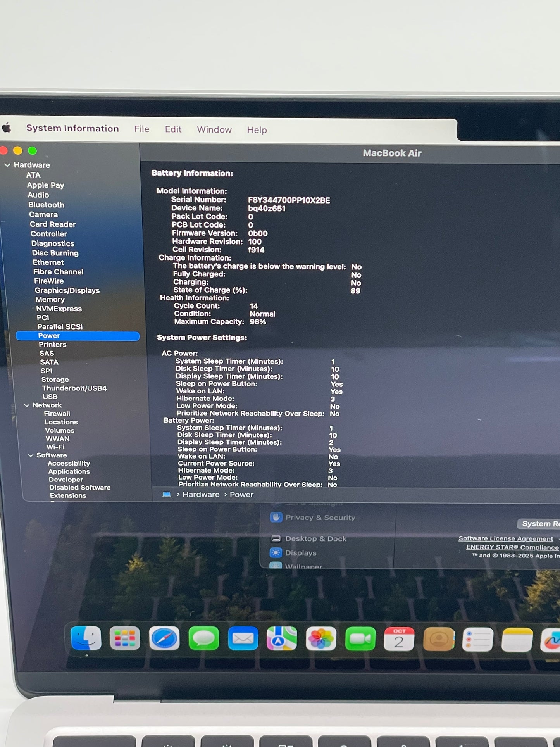Click the battery serial number F8Y344700PP10X2BE
This screenshot has height=747, width=560.
[x=289, y=200]
